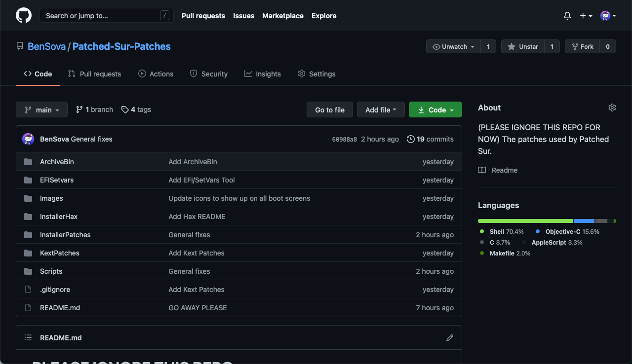Open the 'GO AWAY PLEASE' commit message

pos(197,308)
